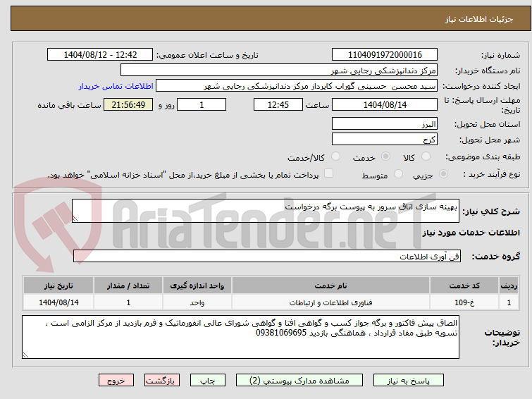Image resolution: width=532 pixels, height=399 pixels.
Task: Click the remaining time field 21:56:49
Action: point(128,104)
